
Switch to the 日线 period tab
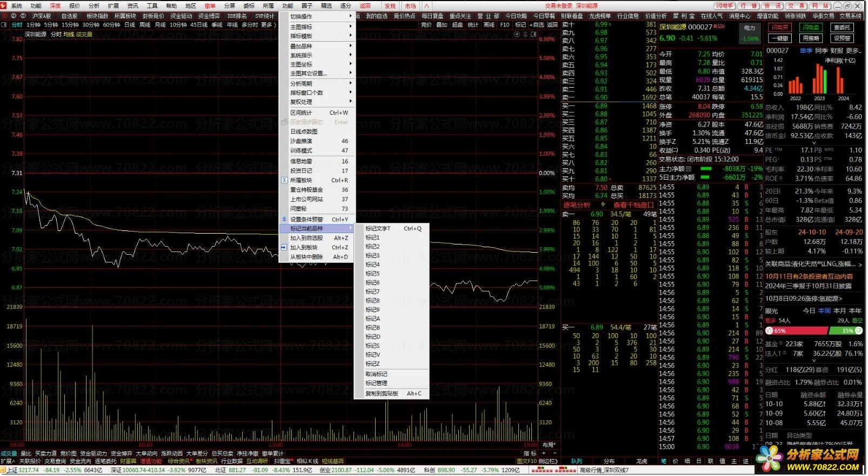(x=130, y=25)
